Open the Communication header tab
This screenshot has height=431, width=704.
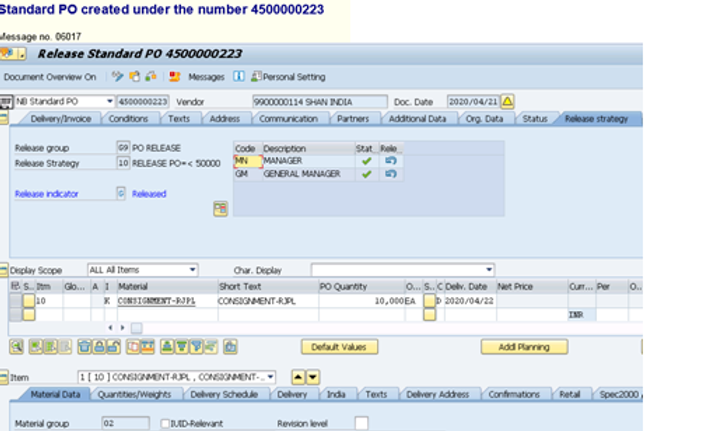coord(288,119)
